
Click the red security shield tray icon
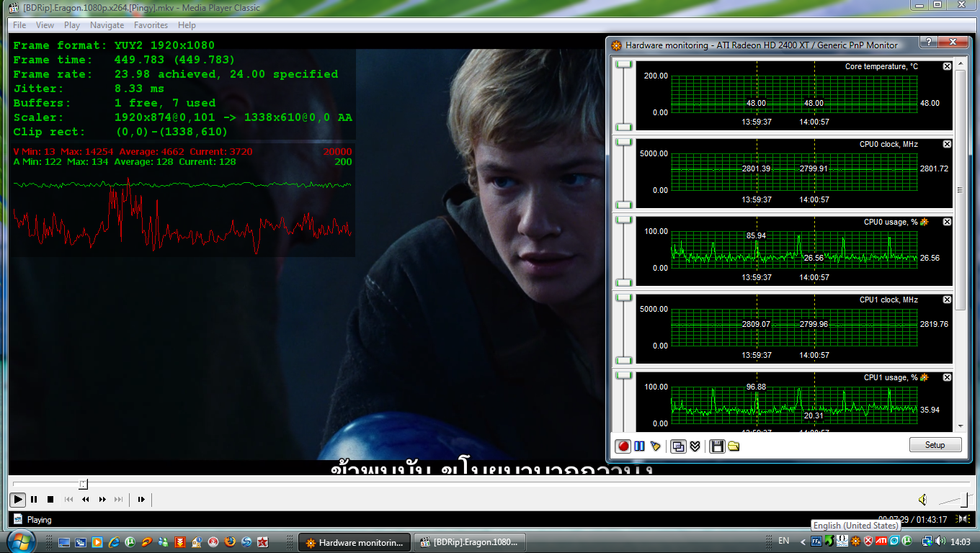pos(868,541)
